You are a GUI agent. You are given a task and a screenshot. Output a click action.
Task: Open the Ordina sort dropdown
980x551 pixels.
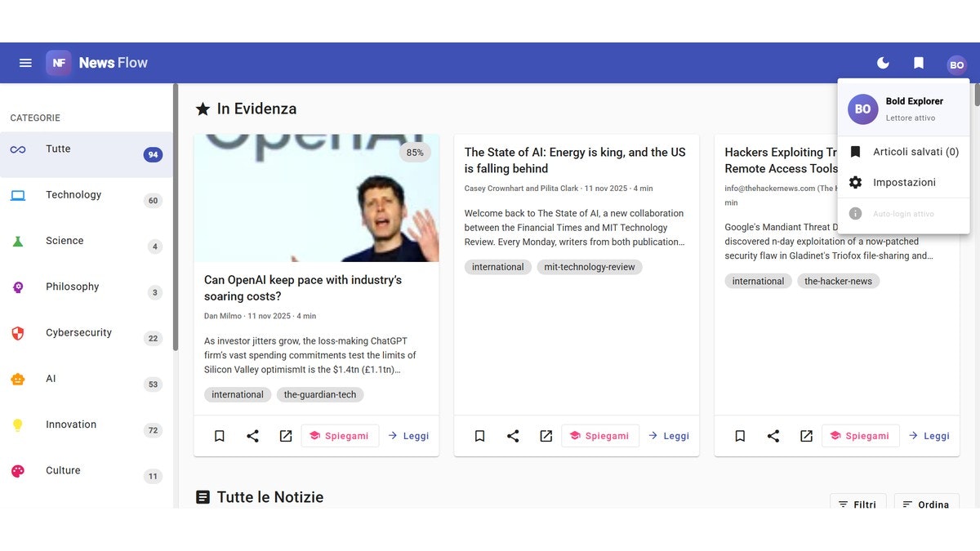pos(927,504)
